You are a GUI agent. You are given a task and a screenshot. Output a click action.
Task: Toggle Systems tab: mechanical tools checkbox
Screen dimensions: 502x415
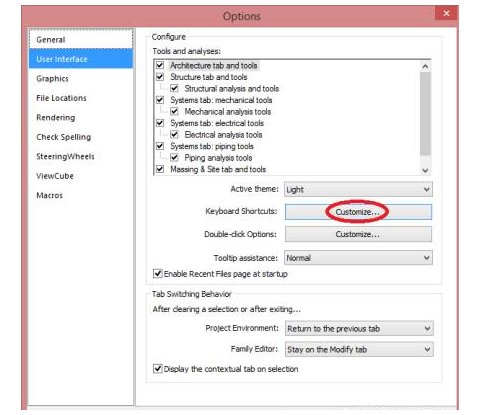pyautogui.click(x=160, y=100)
